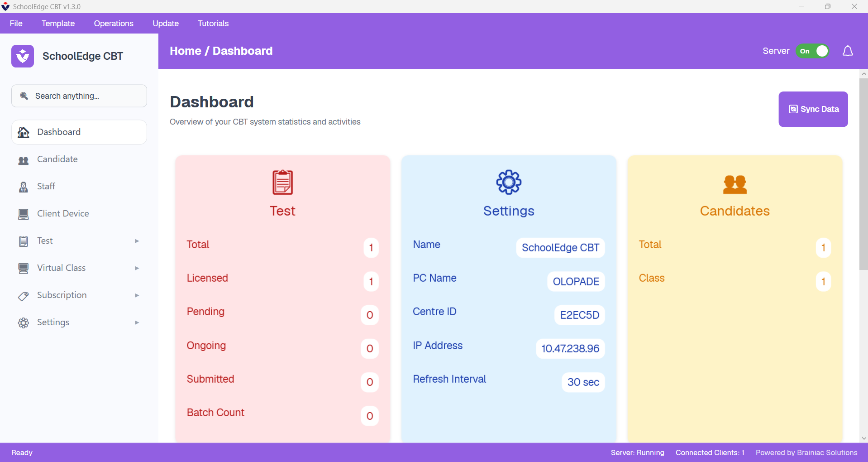Minimize the SchoolEdge CBT window
This screenshot has width=868, height=462.
tap(801, 6)
